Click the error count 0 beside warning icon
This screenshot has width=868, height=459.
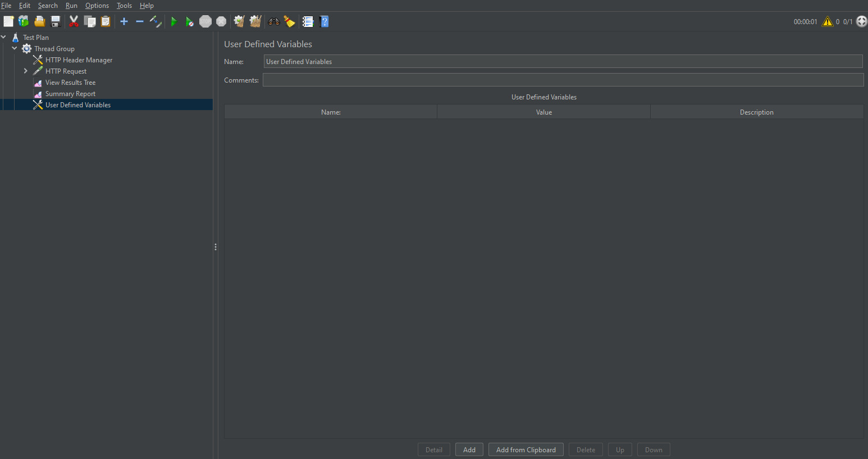click(x=838, y=22)
